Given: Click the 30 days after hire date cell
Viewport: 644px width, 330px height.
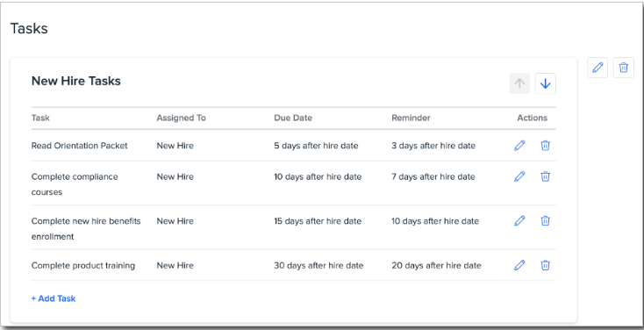Looking at the screenshot, I should click(x=318, y=266).
